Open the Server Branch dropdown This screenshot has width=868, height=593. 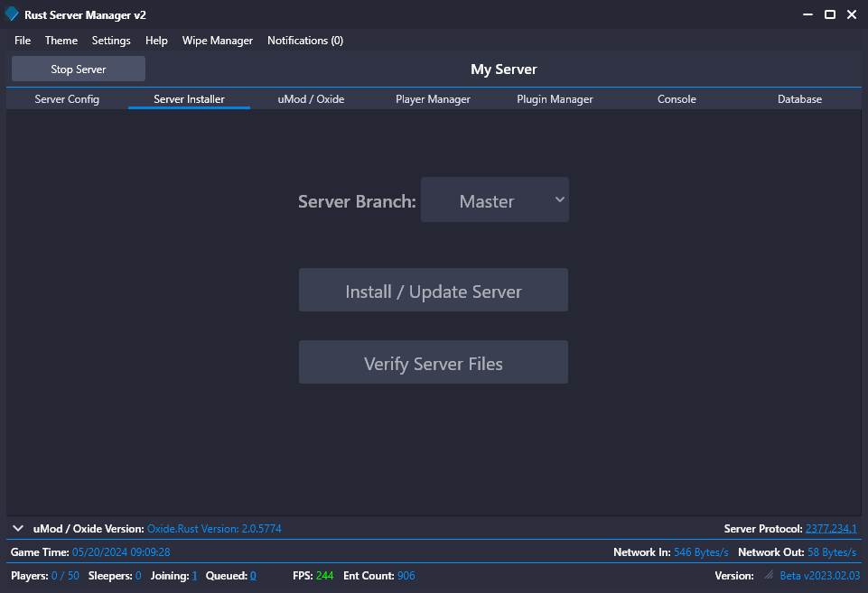pos(495,200)
